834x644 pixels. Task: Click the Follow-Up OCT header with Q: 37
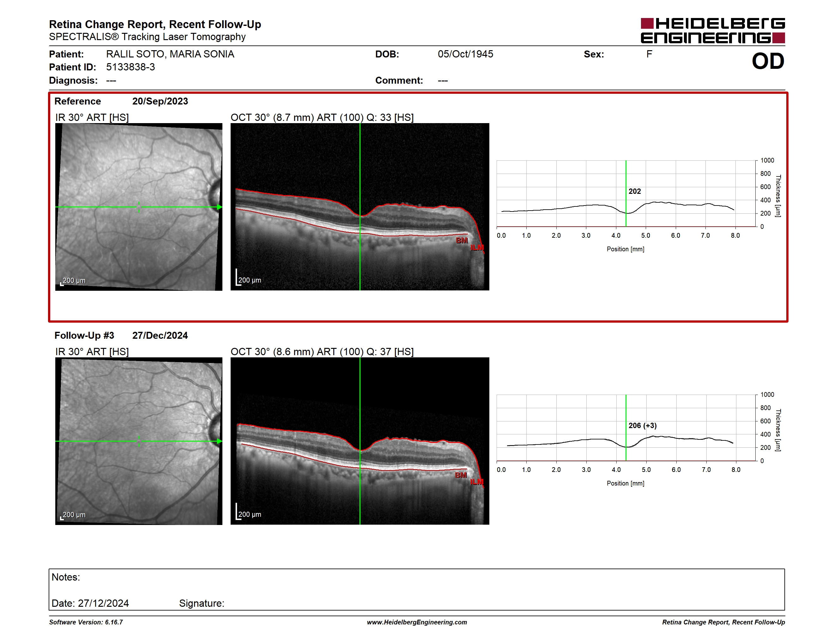click(x=322, y=352)
